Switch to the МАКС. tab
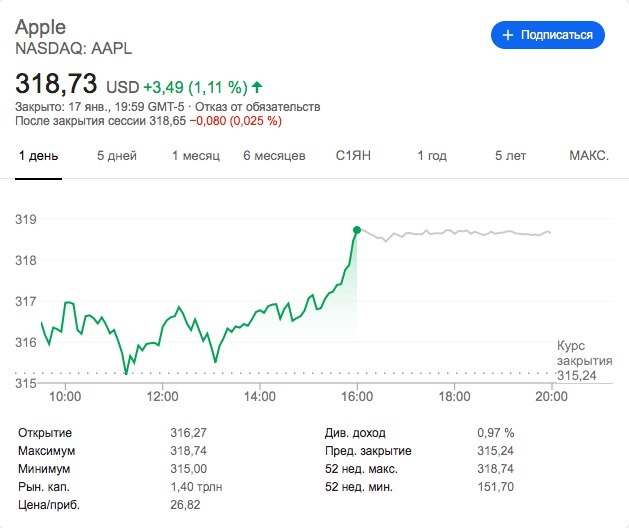 tap(589, 155)
